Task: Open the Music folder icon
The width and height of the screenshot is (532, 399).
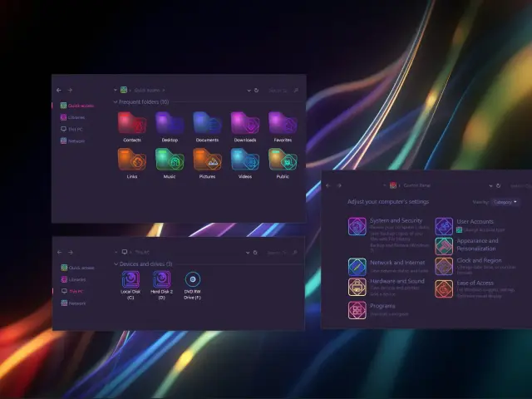Action: [x=170, y=160]
